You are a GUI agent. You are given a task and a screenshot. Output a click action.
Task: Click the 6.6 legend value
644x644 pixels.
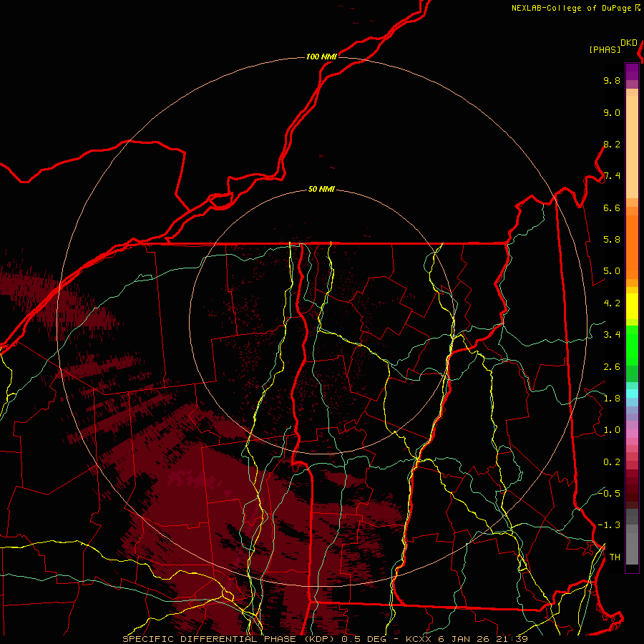[612, 208]
